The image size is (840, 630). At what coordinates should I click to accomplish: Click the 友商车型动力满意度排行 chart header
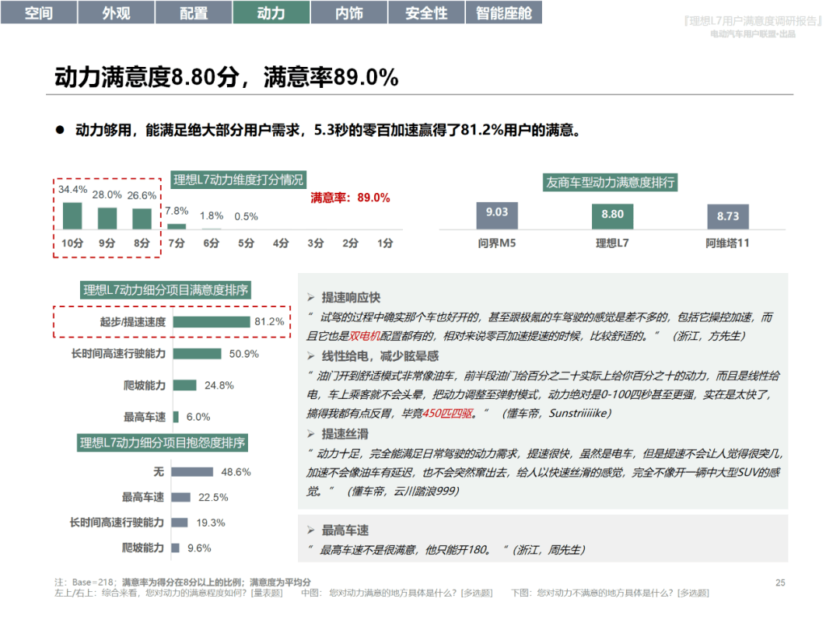tap(611, 182)
